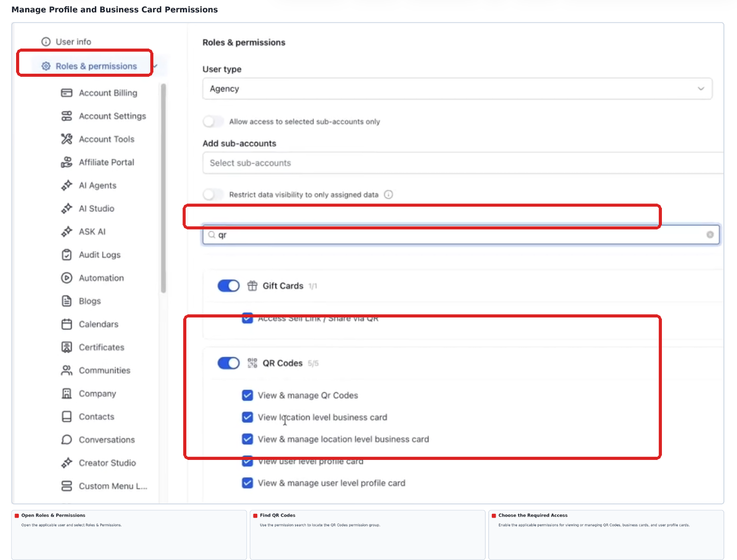Uncheck View & manage Qr Codes
This screenshot has height=560, width=737.
[247, 395]
